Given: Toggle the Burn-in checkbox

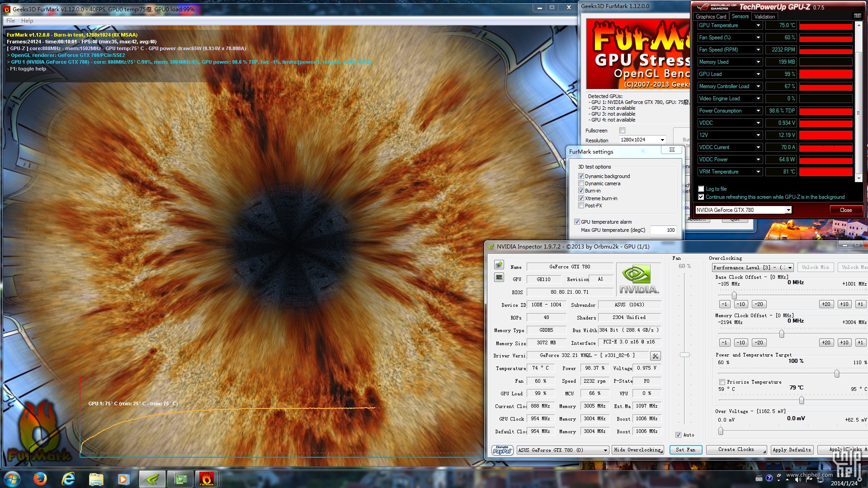Looking at the screenshot, I should [x=581, y=191].
